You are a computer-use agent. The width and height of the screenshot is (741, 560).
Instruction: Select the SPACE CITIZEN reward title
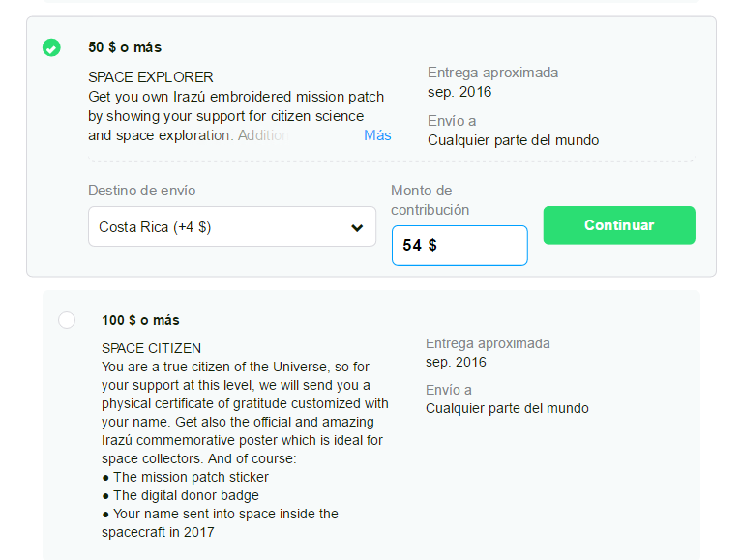point(152,348)
